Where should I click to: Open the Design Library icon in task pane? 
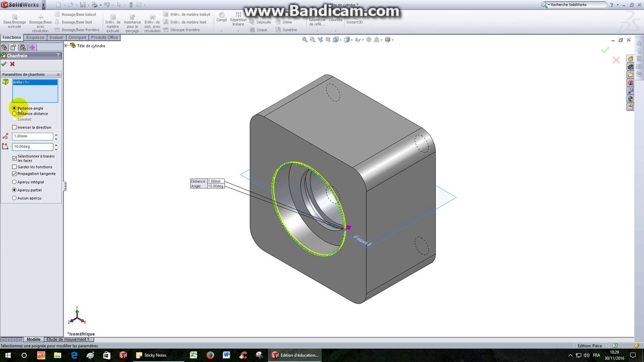[x=630, y=67]
